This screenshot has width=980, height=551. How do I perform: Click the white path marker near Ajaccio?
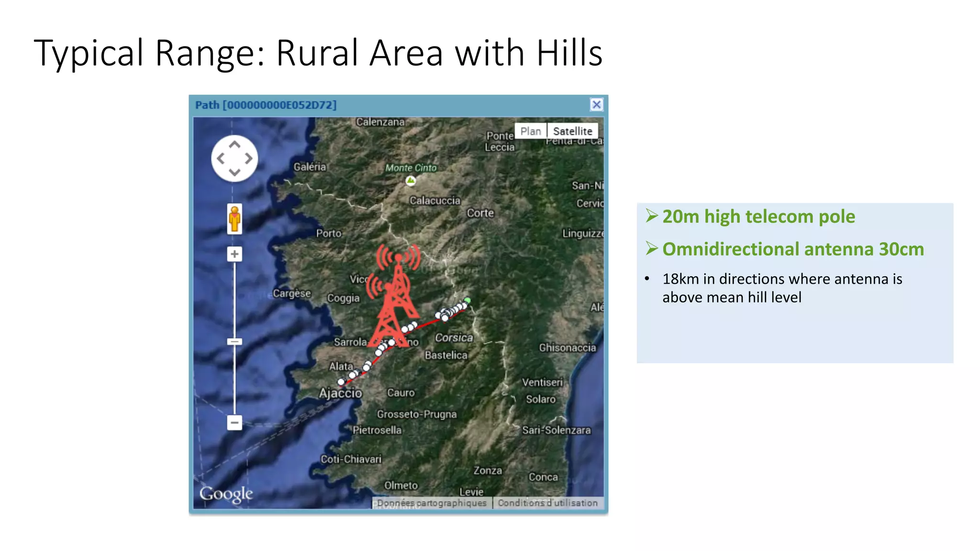(x=341, y=382)
